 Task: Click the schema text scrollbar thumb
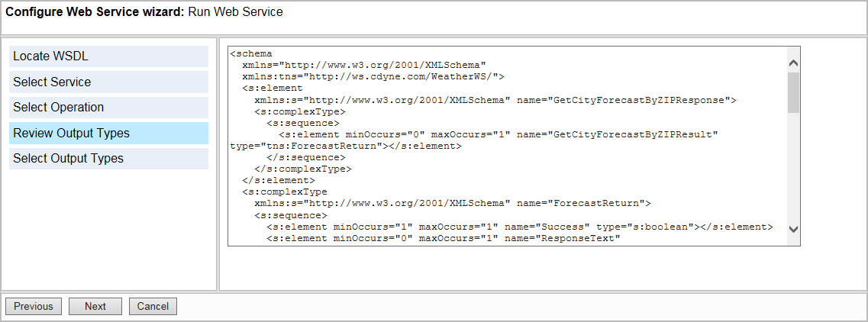(793, 92)
